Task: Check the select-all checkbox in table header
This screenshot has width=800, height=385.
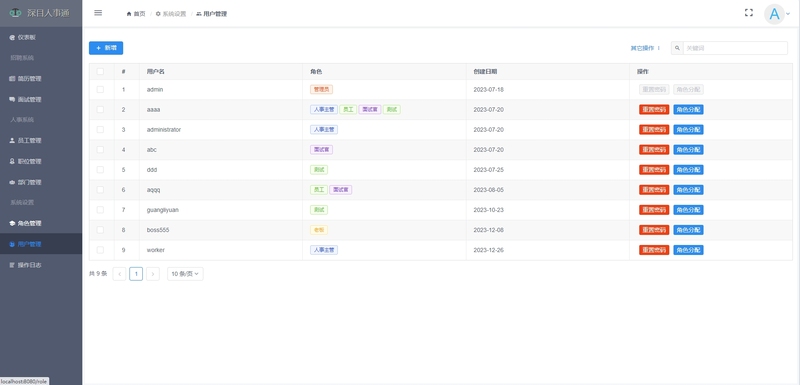Action: [100, 71]
